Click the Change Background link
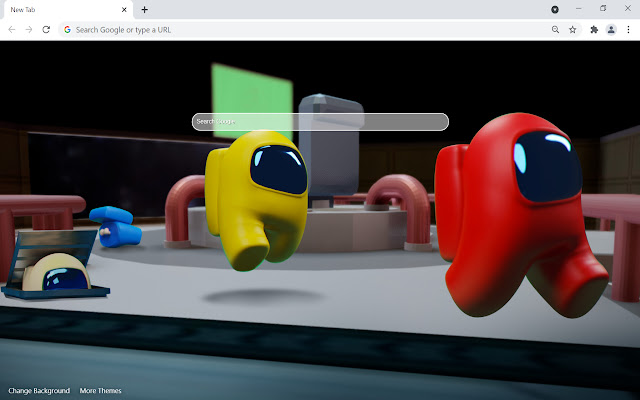The width and height of the screenshot is (640, 400). pos(39,390)
